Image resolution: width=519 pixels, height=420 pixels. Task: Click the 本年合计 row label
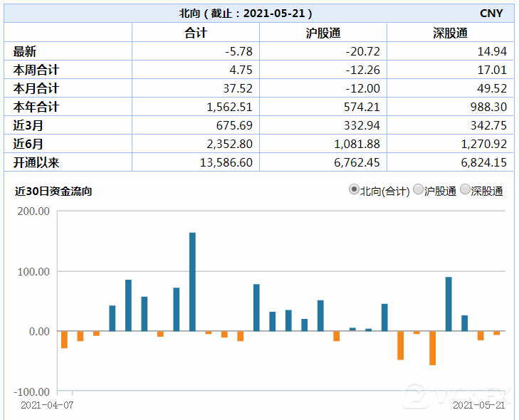coord(36,107)
